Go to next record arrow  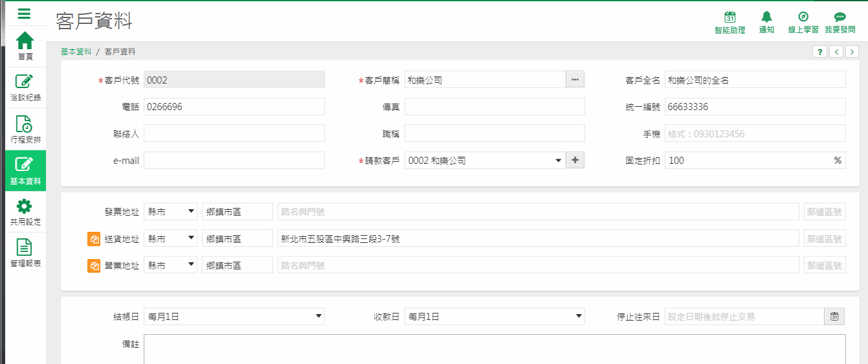(x=852, y=52)
